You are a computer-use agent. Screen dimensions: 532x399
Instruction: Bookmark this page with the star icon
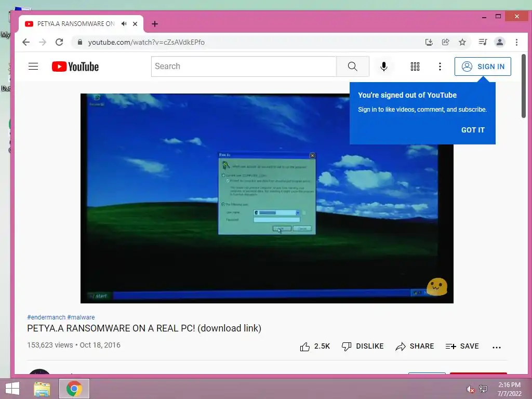[462, 42]
